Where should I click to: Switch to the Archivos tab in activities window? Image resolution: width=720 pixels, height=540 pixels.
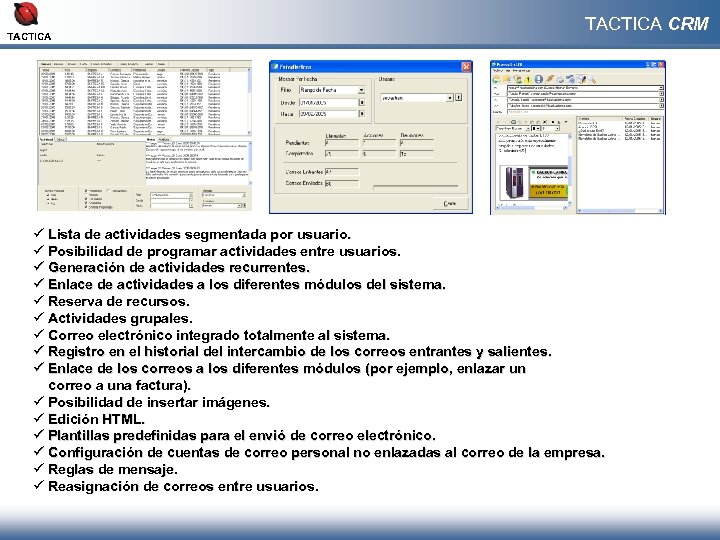coord(164,140)
